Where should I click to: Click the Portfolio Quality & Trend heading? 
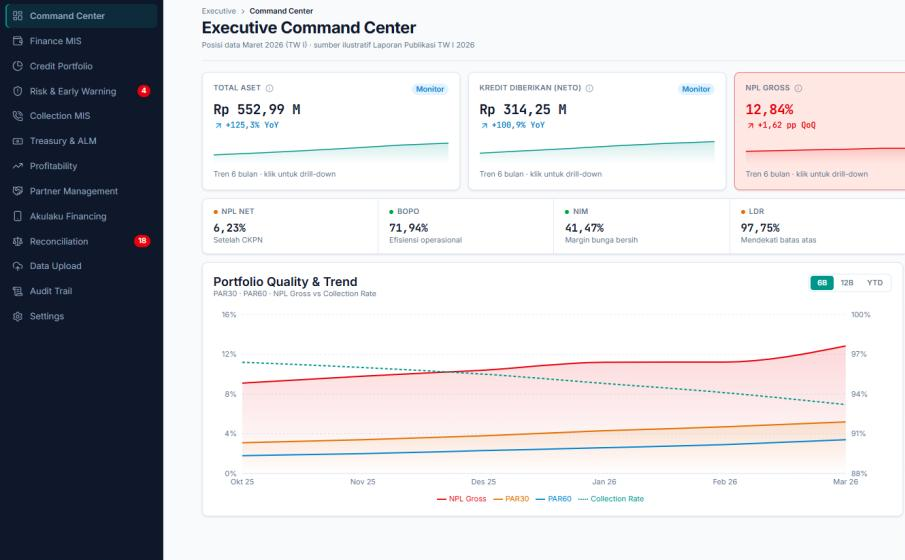coord(285,282)
